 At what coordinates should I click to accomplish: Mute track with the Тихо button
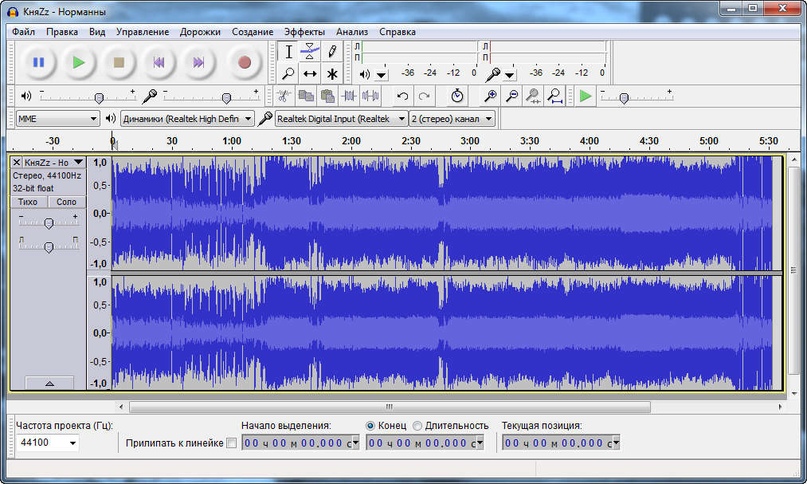(x=28, y=202)
